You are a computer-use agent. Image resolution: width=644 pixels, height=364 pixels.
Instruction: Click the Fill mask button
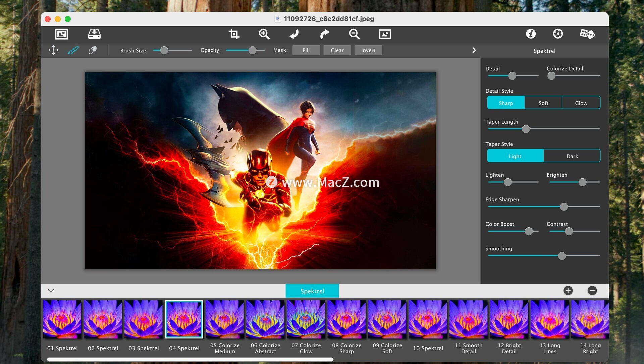[x=306, y=50]
